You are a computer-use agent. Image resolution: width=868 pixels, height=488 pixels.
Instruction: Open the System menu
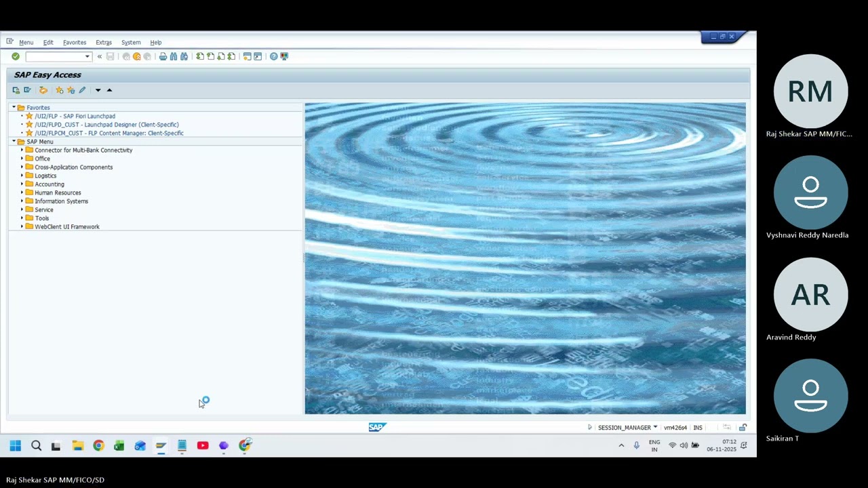[131, 43]
